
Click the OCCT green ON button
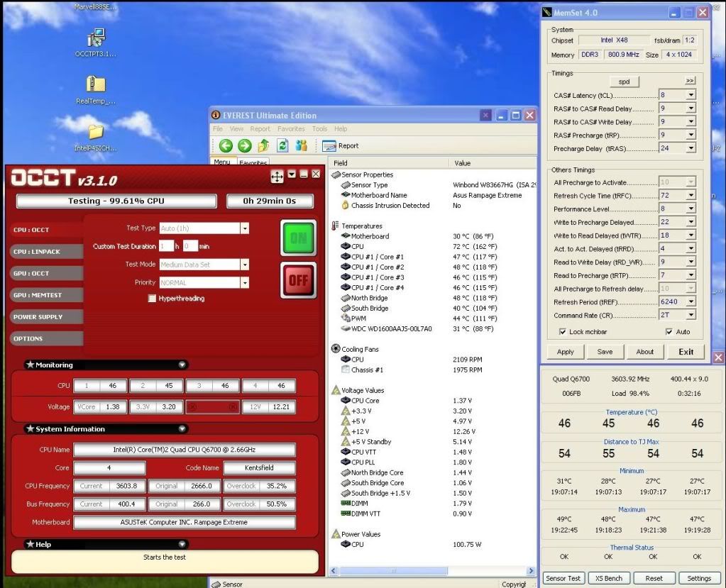pyautogui.click(x=298, y=238)
